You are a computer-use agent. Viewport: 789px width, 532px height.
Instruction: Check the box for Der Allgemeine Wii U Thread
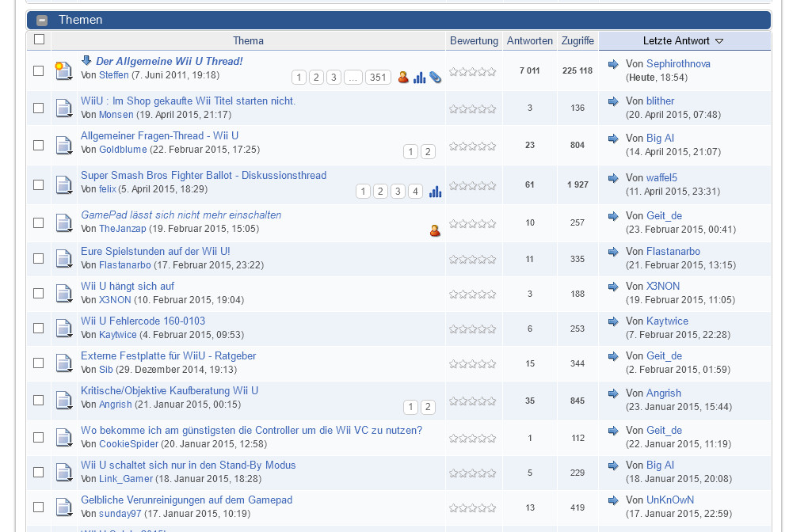tap(38, 71)
